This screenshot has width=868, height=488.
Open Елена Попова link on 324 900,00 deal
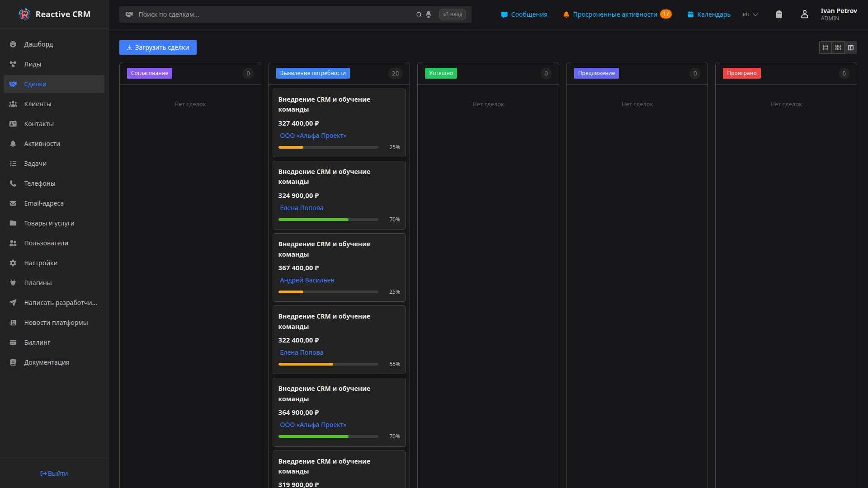pyautogui.click(x=302, y=208)
